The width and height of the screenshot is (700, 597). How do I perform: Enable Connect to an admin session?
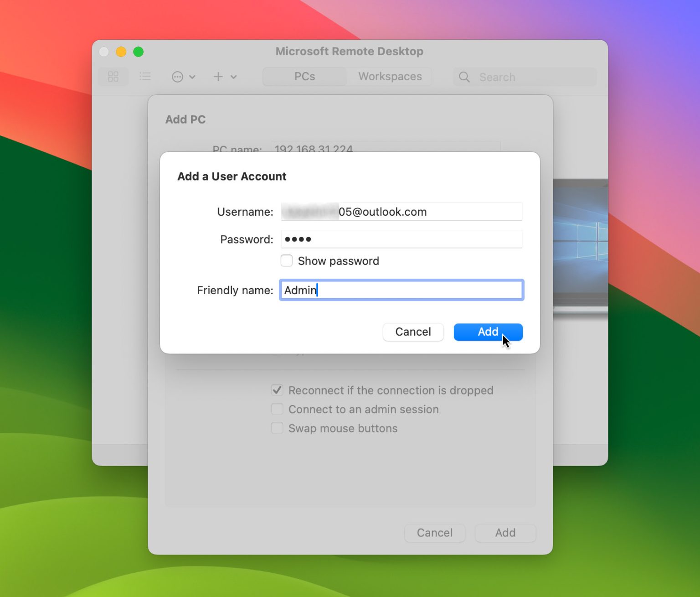[x=277, y=409]
